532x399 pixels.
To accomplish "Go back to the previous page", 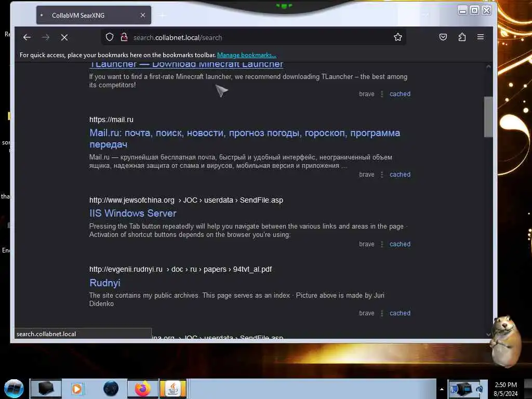I will (27, 37).
